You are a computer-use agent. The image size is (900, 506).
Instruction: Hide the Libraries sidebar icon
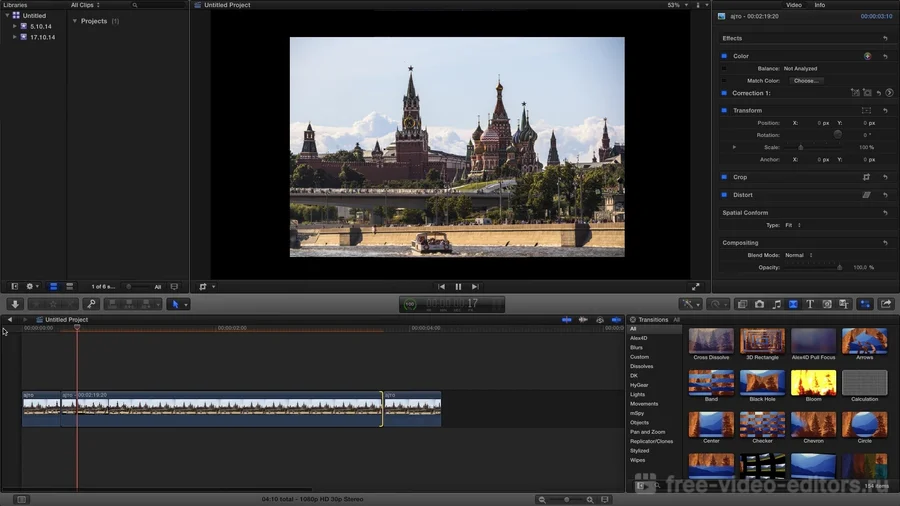pyautogui.click(x=15, y=287)
